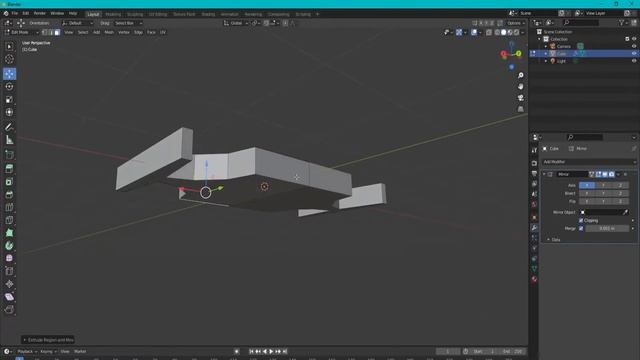Toggle the Merge checkbox
640x360 pixels.
(581, 229)
